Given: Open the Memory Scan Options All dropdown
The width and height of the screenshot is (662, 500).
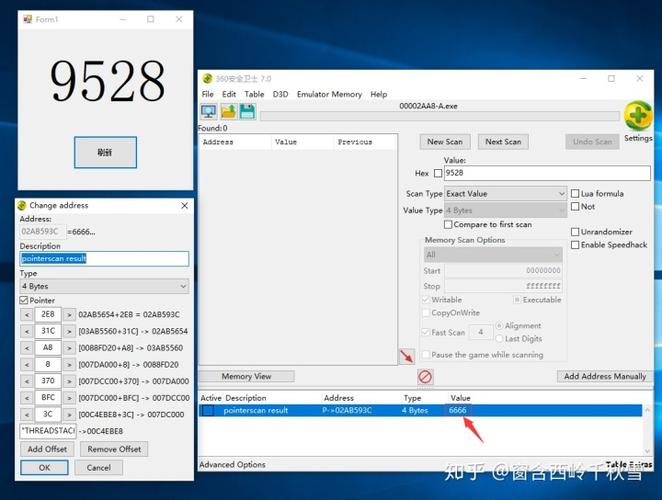Looking at the screenshot, I should tap(493, 255).
